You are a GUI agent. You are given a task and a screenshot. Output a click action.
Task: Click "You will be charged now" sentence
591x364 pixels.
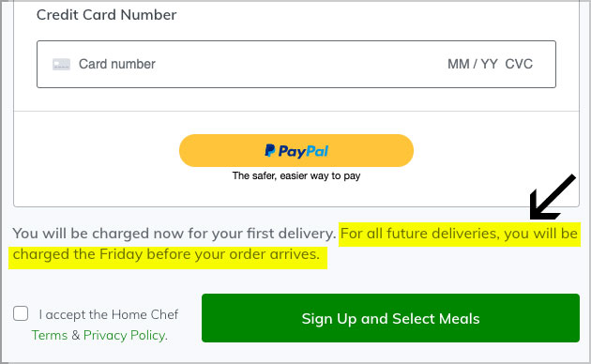point(174,234)
